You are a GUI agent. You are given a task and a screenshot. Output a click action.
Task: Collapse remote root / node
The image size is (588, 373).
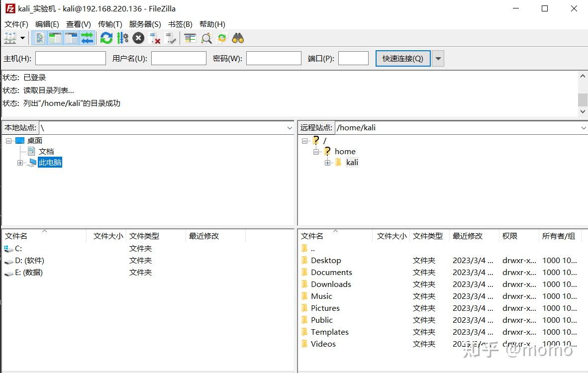pos(305,141)
